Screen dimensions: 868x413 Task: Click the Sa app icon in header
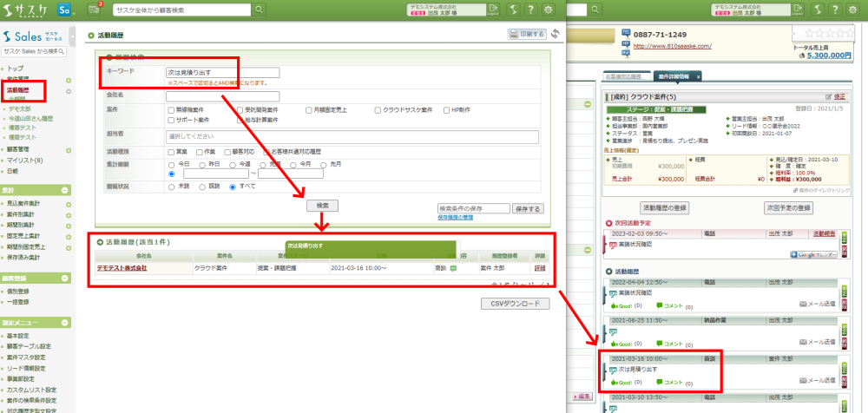pos(67,9)
